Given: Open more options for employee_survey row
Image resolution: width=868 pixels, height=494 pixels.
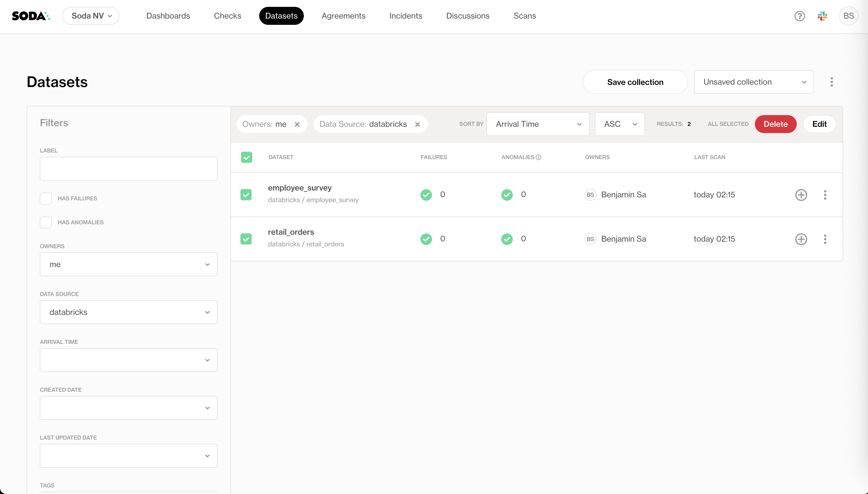Looking at the screenshot, I should tap(825, 195).
